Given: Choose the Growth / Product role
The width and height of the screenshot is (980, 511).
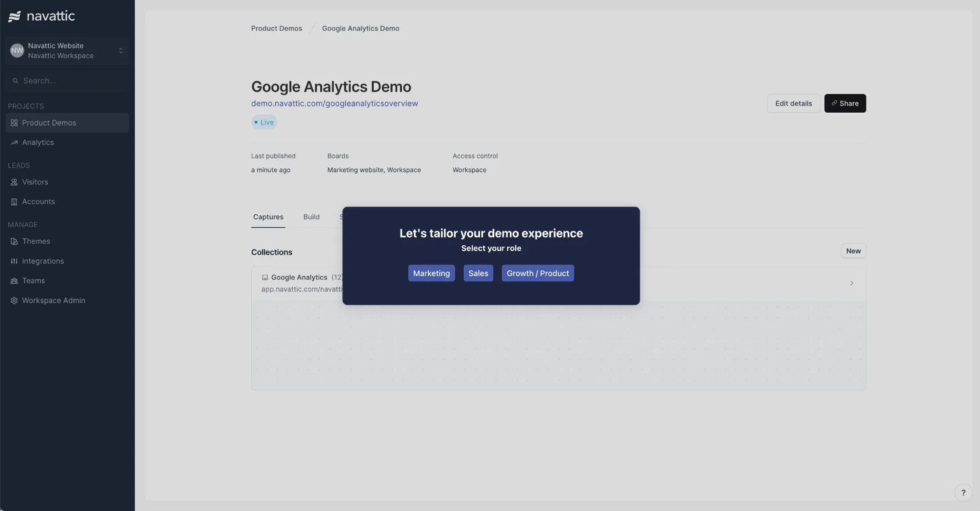Looking at the screenshot, I should click(538, 273).
